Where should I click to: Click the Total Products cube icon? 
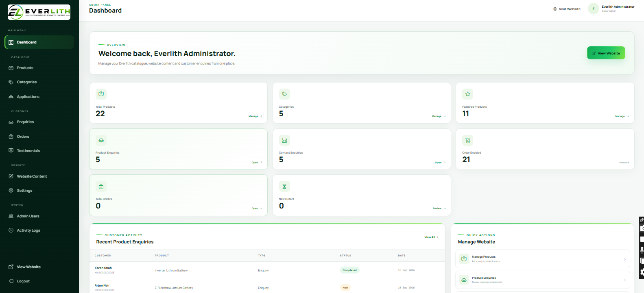[x=101, y=94]
